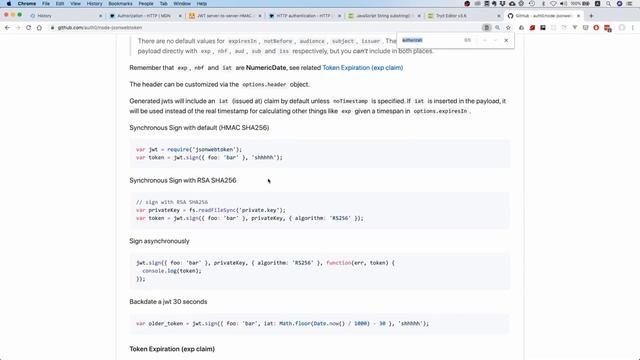Switch to JavaScript String substring tab

[x=384, y=16]
